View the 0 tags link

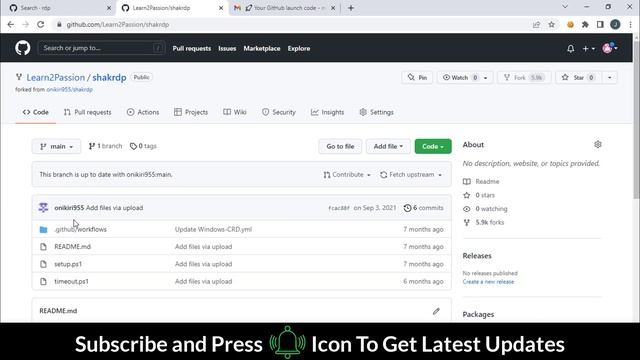[143, 146]
